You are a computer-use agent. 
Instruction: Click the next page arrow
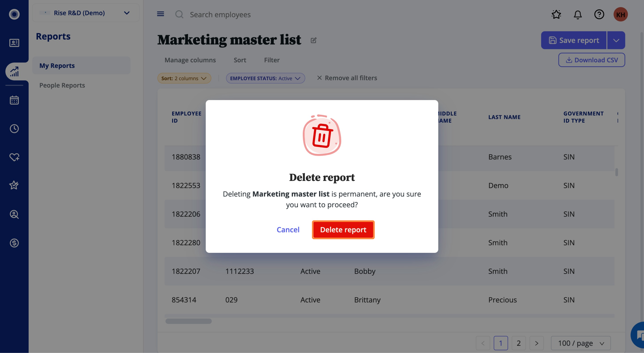tap(537, 343)
